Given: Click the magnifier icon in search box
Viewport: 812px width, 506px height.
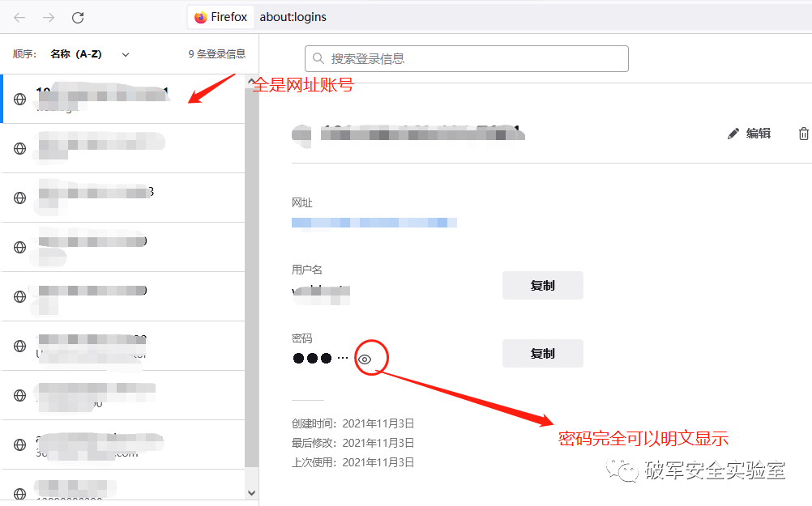Looking at the screenshot, I should click(x=318, y=58).
